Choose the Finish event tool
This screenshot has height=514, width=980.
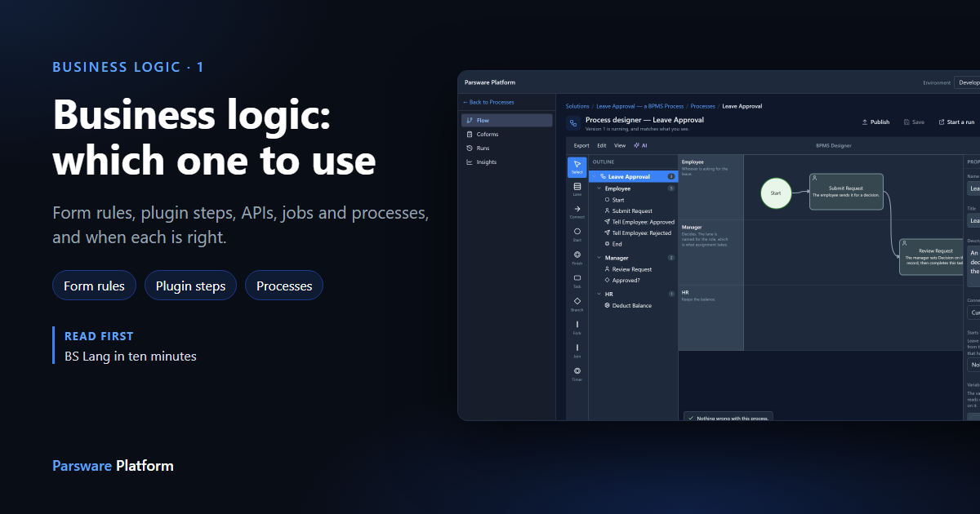tap(577, 258)
